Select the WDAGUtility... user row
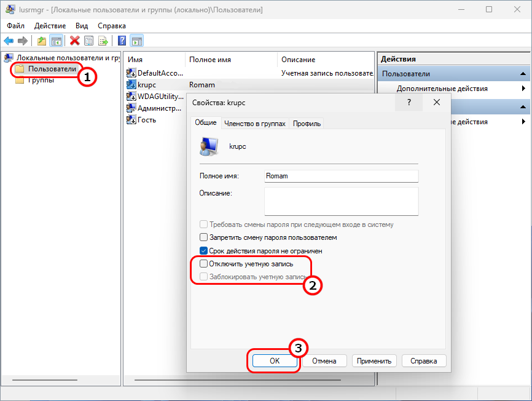Viewport: 532px width, 401px height. click(160, 97)
